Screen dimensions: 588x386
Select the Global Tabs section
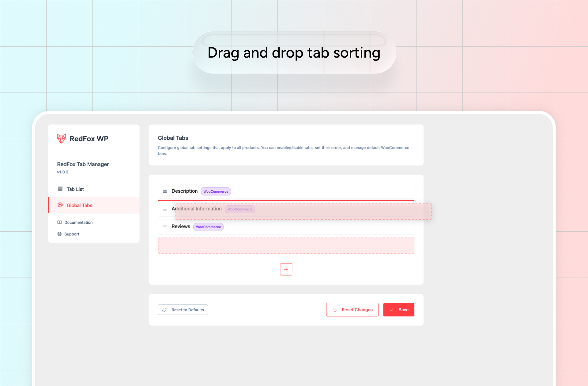coord(79,205)
